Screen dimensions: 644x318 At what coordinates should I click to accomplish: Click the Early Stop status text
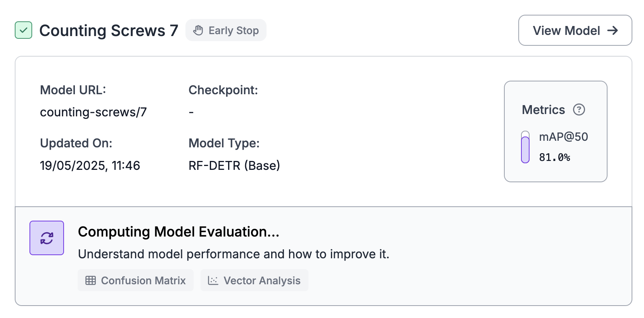[x=234, y=30]
